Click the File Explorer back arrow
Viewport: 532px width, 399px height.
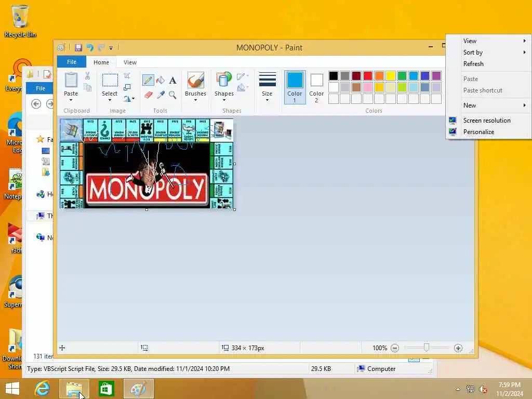(36, 104)
